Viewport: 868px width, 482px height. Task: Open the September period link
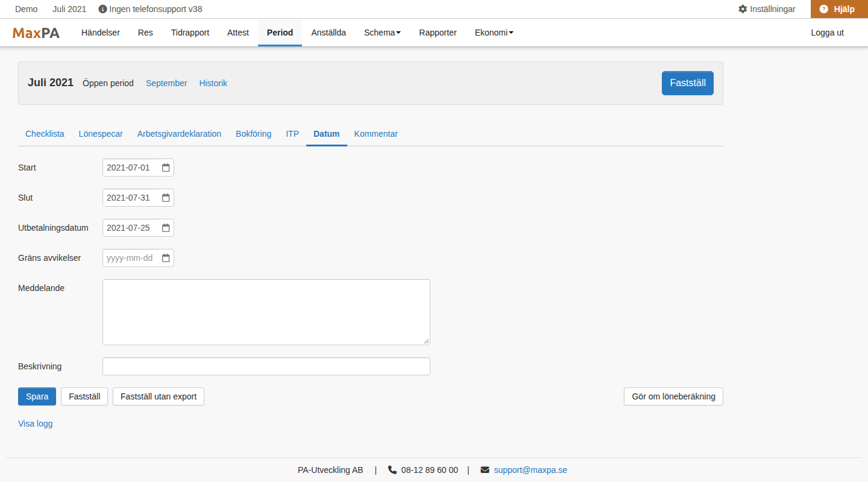pos(166,83)
